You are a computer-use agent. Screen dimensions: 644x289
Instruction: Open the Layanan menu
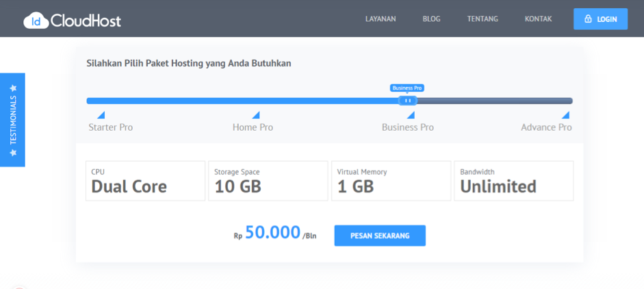click(x=381, y=19)
